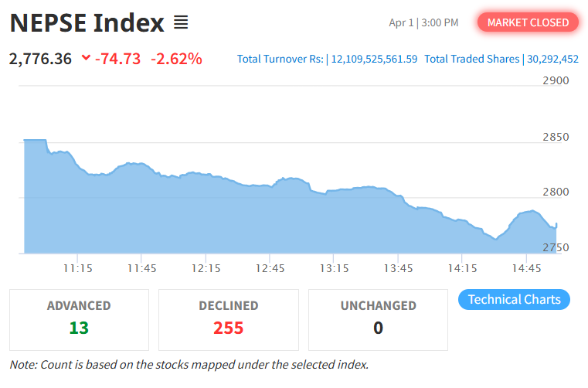Click the 30,292,452 traded shares value
Viewport: 588px width, 388px height.
point(552,59)
